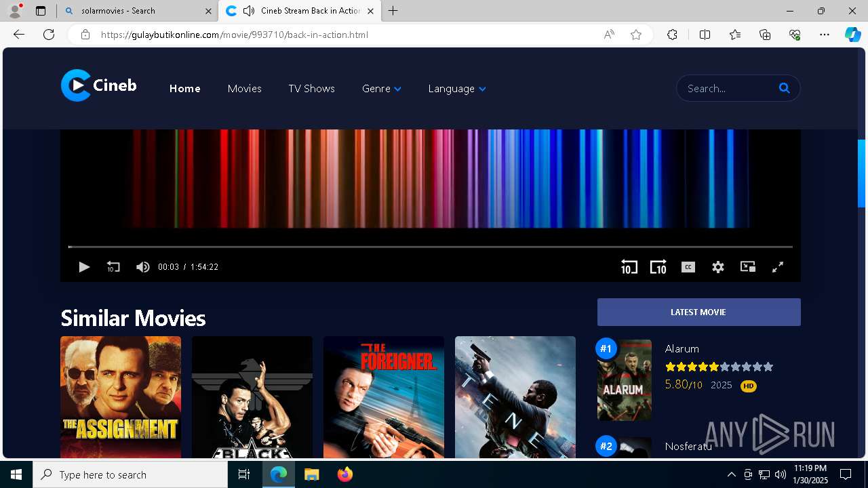This screenshot has height=488, width=868.
Task: Add this page to favorites
Action: [636, 35]
